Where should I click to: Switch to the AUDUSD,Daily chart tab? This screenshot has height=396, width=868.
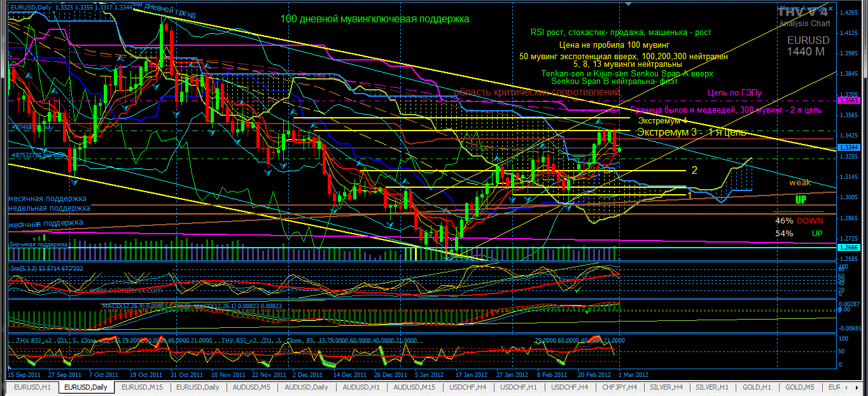[307, 387]
